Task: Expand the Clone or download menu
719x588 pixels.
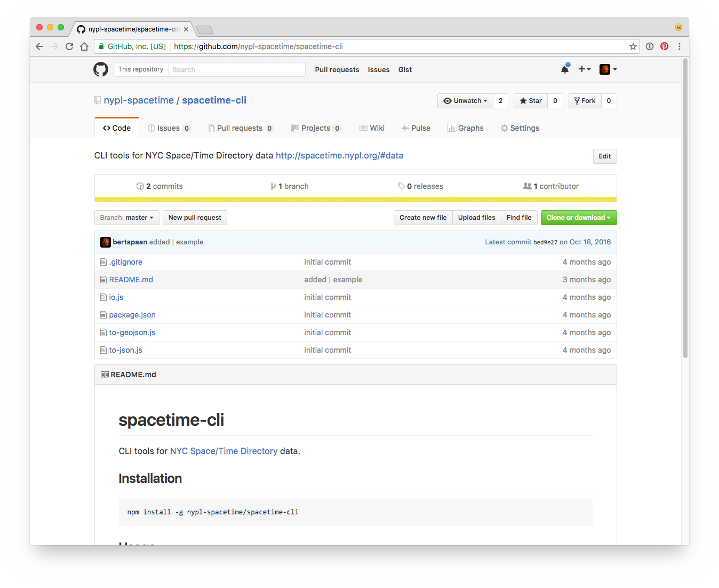Action: pyautogui.click(x=579, y=218)
